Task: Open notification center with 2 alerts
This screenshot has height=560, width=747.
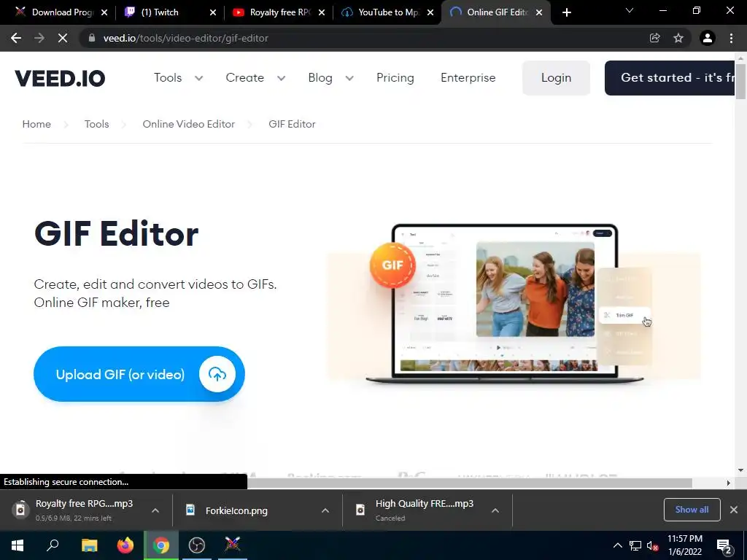Action: [725, 546]
